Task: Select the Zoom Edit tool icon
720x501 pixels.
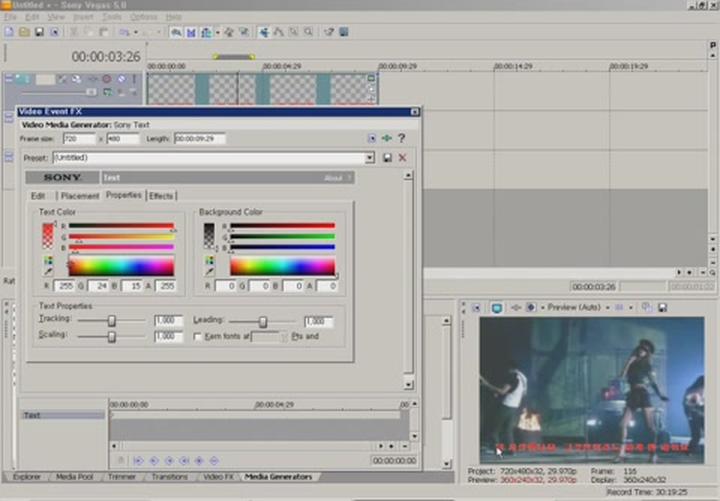Action: pos(308,32)
